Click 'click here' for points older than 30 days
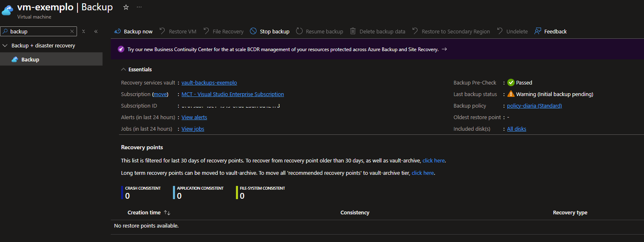The width and height of the screenshot is (644, 242). pos(434,160)
